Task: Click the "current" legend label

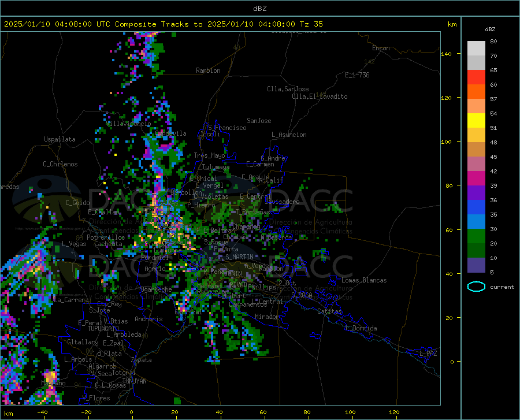Action: coord(502,287)
